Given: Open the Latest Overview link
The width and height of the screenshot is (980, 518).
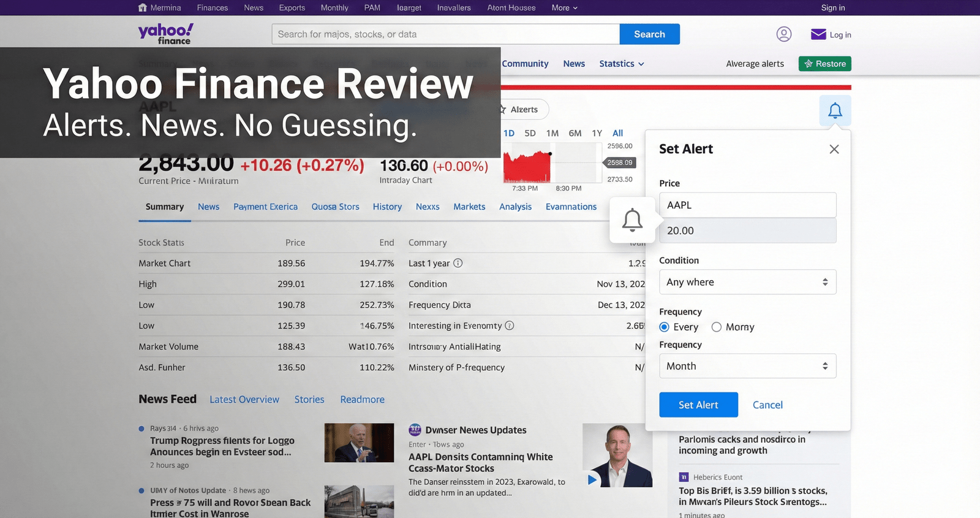Looking at the screenshot, I should point(244,400).
